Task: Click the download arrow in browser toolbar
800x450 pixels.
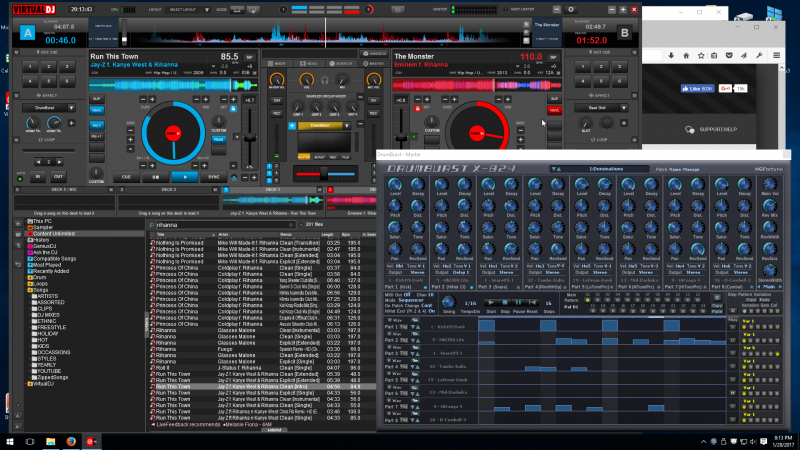Action: [x=671, y=56]
